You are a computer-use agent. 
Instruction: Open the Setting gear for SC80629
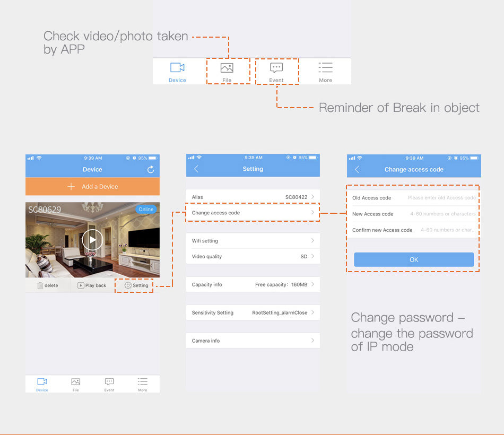[x=136, y=285]
